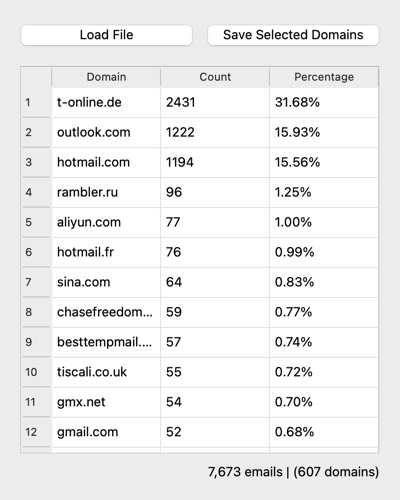Sort by the Percentage column header

324,77
